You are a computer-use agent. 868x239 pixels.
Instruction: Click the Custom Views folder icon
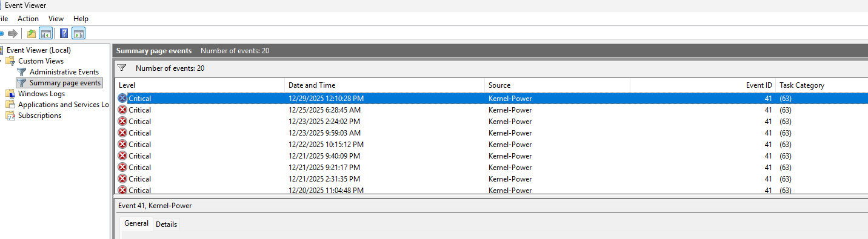[x=10, y=61]
